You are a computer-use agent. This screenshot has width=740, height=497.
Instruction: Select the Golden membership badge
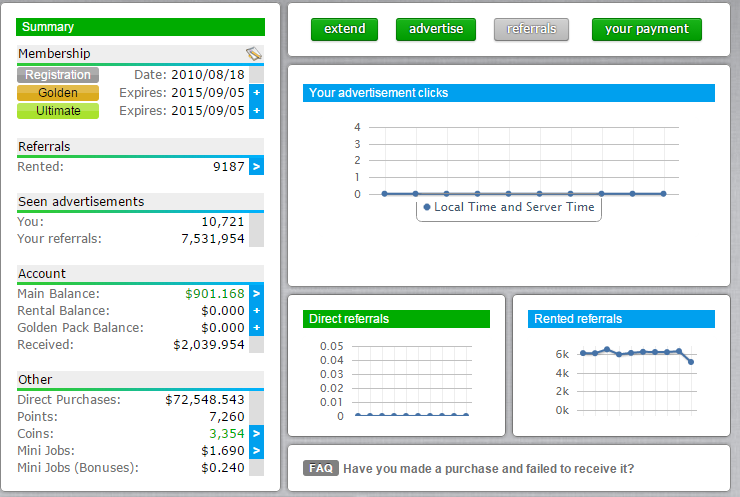pyautogui.click(x=58, y=93)
